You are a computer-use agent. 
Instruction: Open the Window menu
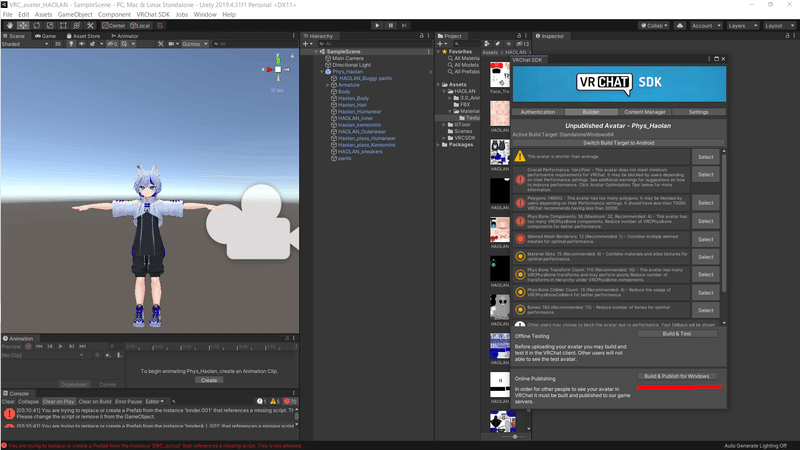click(205, 15)
